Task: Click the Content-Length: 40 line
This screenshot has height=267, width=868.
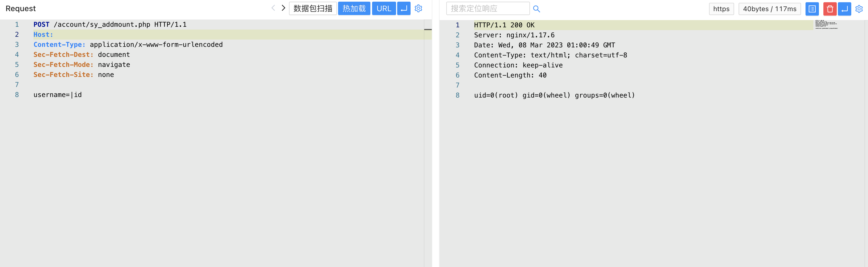Action: [x=510, y=76]
